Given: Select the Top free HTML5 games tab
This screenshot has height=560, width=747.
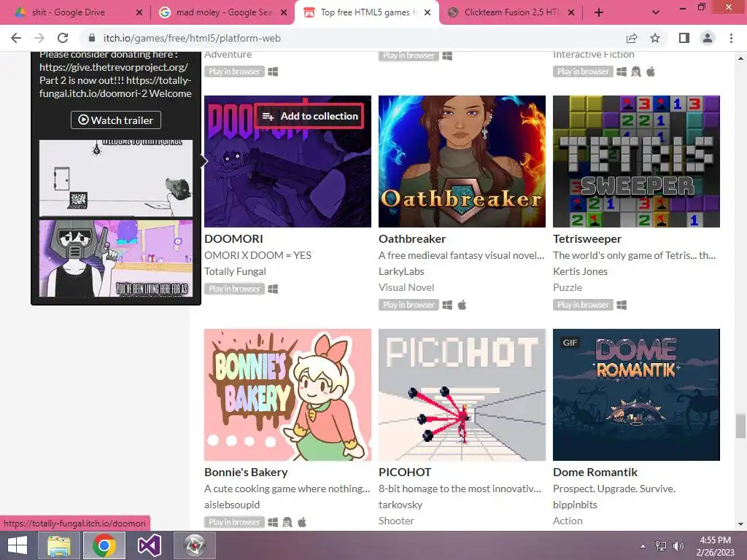Looking at the screenshot, I should click(367, 12).
